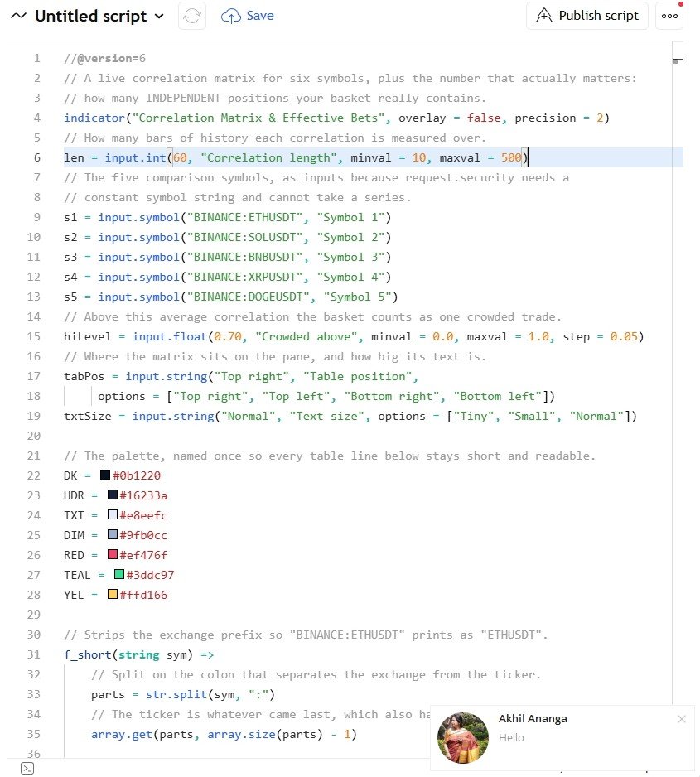Screen dimensions: 700x777
Task: Click the hiLevel variable name
Action: click(x=88, y=337)
